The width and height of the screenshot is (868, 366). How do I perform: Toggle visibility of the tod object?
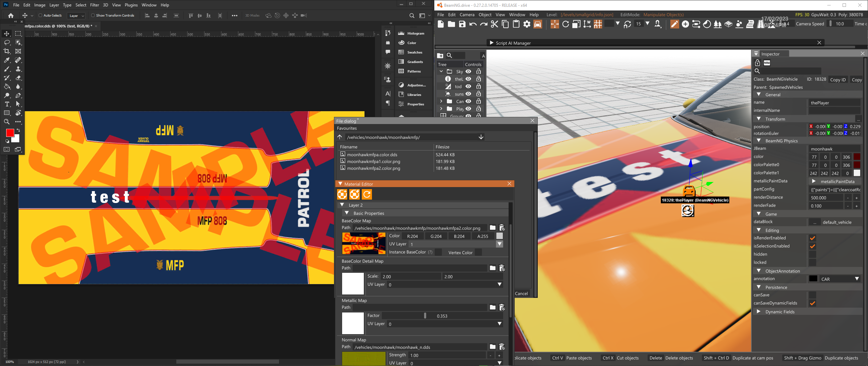tap(468, 86)
